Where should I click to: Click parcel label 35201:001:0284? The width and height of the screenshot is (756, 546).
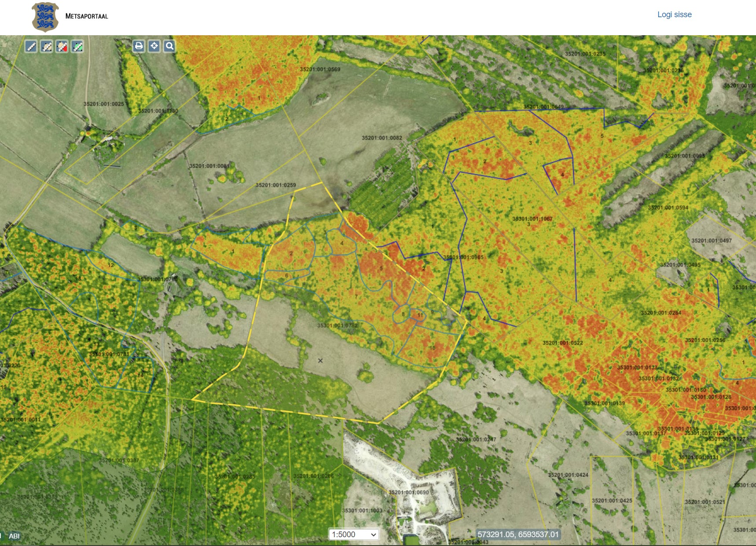click(661, 313)
